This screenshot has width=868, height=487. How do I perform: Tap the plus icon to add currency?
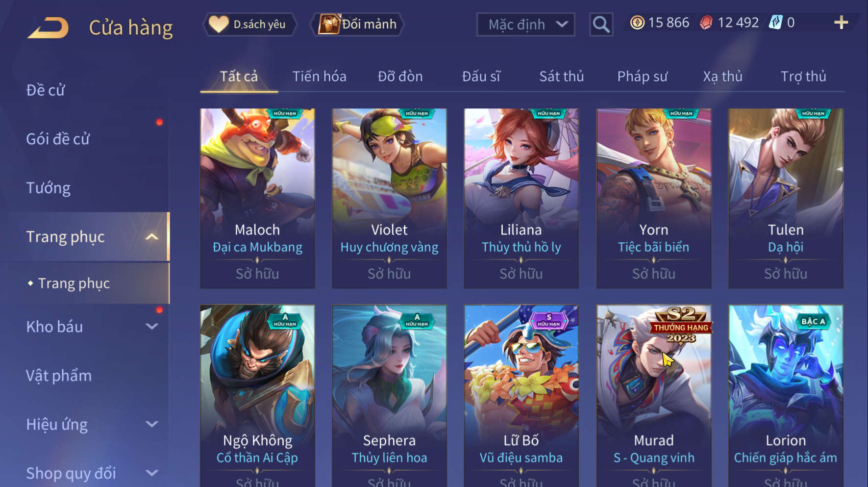click(x=841, y=23)
